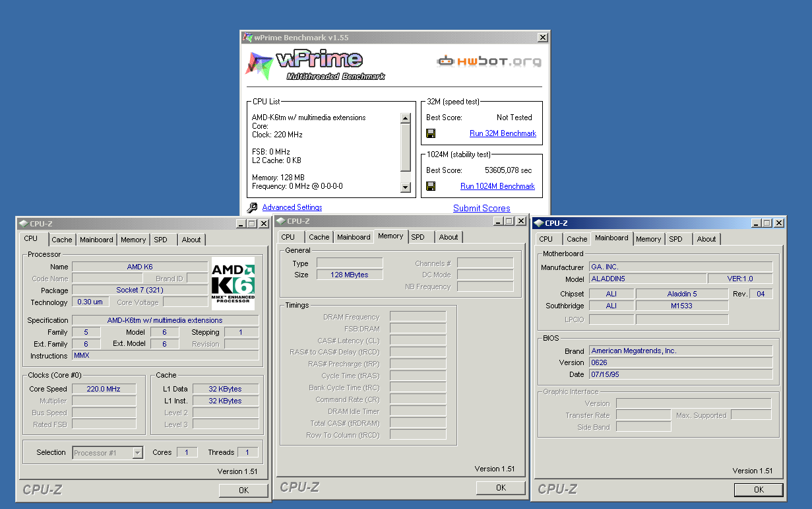
Task: Click the Core Speed 220.0 MHz field
Action: [104, 389]
